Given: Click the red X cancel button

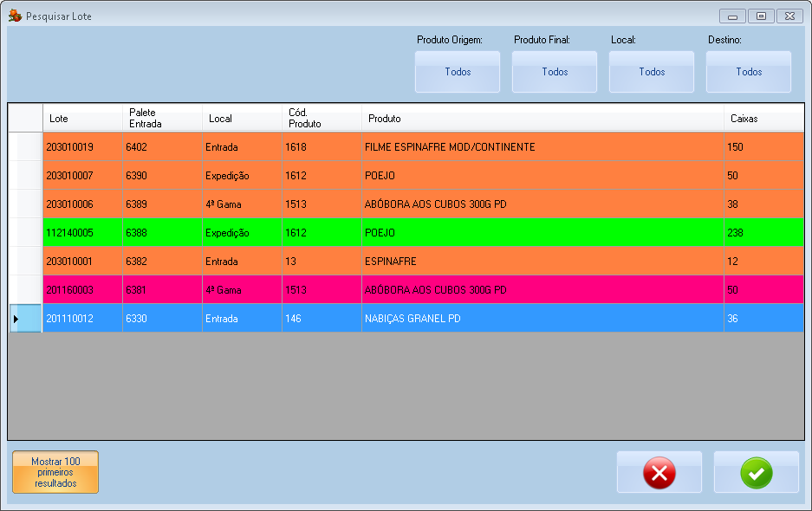Looking at the screenshot, I should [659, 473].
